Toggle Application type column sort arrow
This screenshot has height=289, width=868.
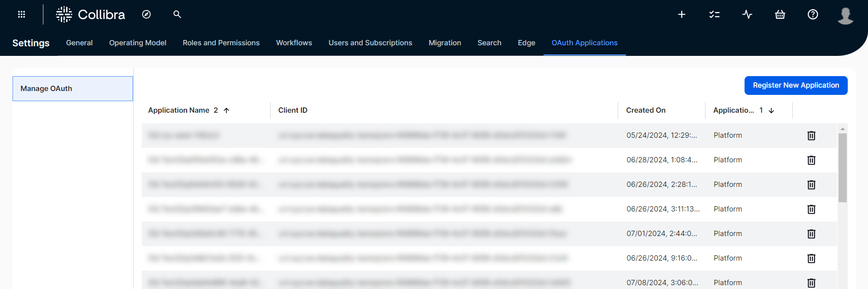pos(771,110)
